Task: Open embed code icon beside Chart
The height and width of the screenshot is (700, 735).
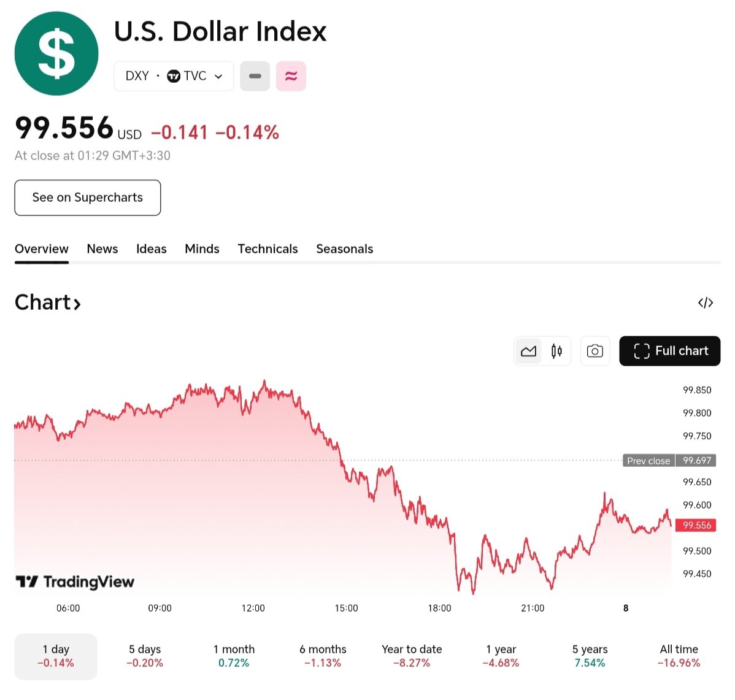Action: click(706, 302)
